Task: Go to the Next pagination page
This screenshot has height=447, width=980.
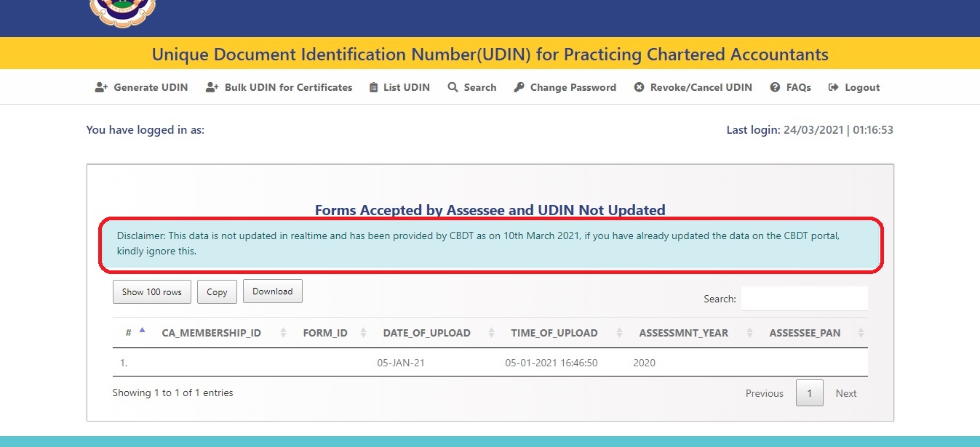Action: point(845,393)
